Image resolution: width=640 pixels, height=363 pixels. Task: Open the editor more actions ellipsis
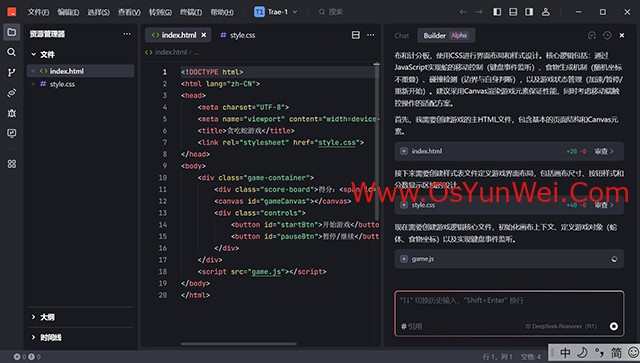click(x=371, y=35)
